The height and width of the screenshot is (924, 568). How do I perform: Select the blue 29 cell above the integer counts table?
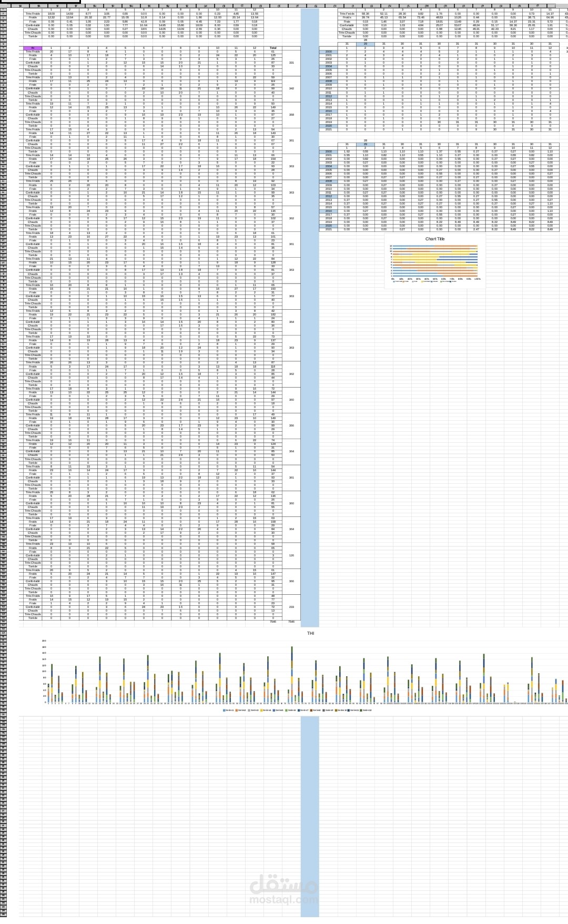[x=365, y=44]
